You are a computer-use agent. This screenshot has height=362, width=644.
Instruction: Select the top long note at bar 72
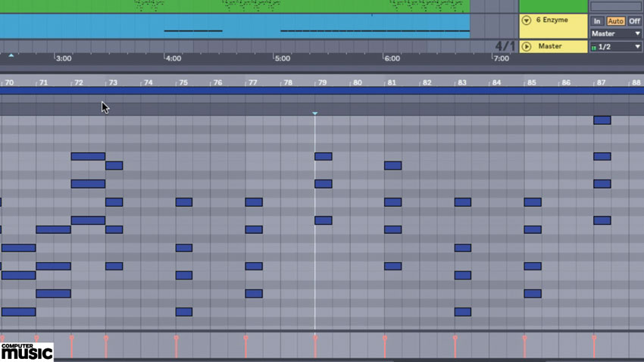pyautogui.click(x=88, y=156)
